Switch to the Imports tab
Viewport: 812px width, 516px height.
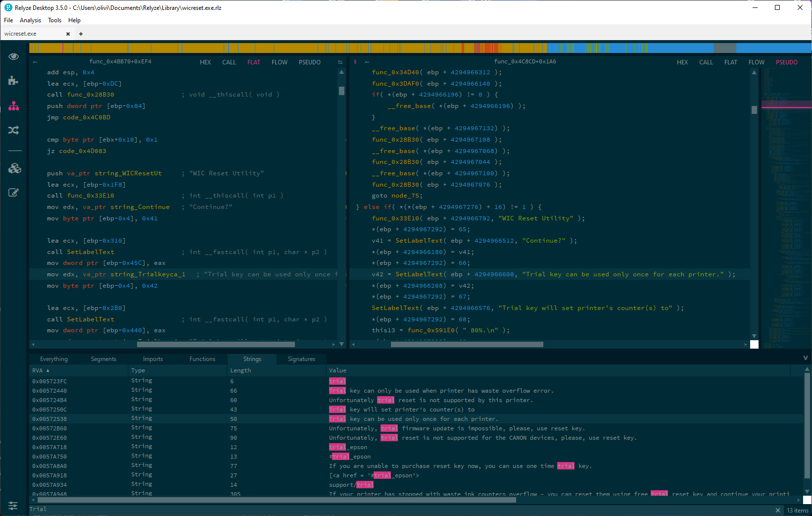153,359
